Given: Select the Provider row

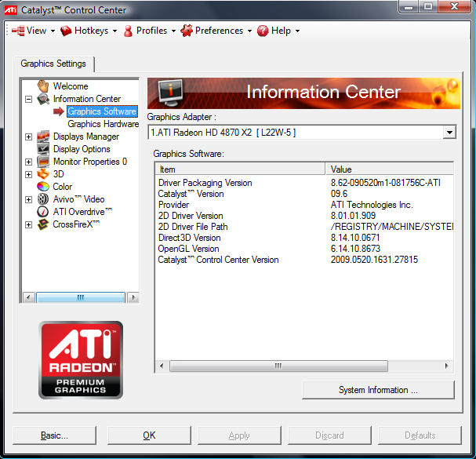Looking at the screenshot, I should pos(304,205).
